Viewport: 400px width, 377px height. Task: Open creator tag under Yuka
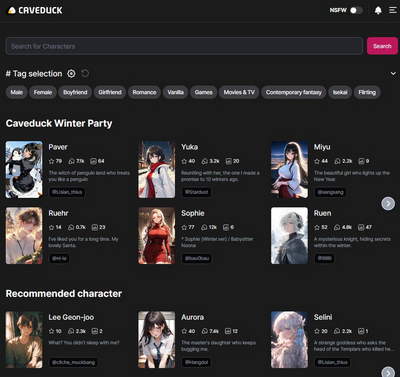197,192
